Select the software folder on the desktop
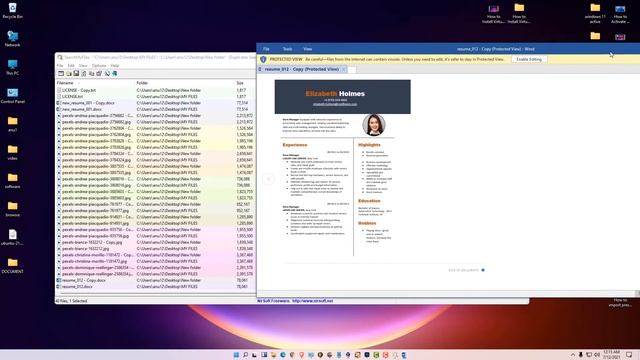640x360 pixels. pyautogui.click(x=12, y=180)
